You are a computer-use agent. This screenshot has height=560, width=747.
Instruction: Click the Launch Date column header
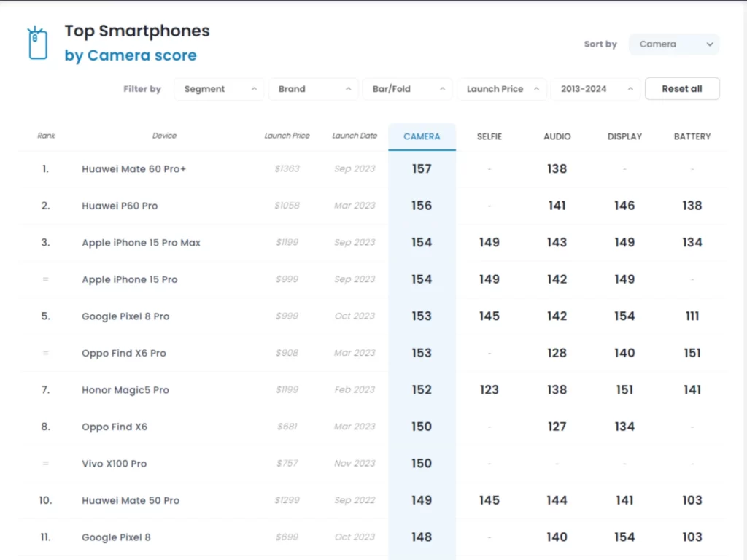tap(355, 136)
